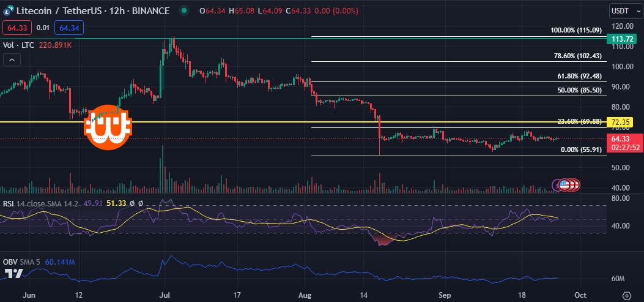This screenshot has width=644, height=302.
Task: Click the high price H65.08 value
Action: [x=243, y=11]
